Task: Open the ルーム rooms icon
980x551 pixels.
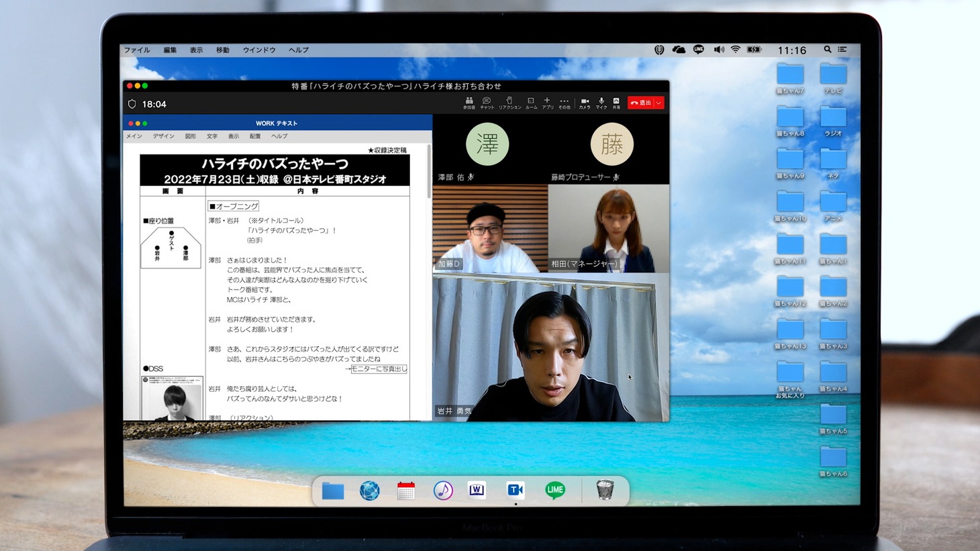Action: click(x=531, y=102)
